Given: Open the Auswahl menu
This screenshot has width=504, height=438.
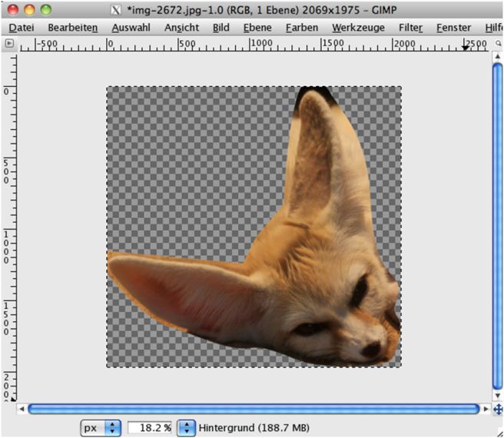Looking at the screenshot, I should [x=131, y=28].
